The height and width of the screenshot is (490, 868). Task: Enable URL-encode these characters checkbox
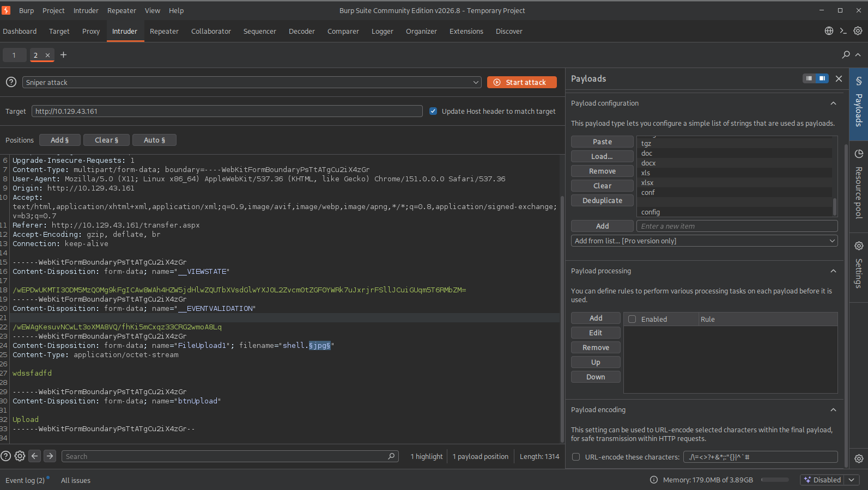[x=576, y=457]
